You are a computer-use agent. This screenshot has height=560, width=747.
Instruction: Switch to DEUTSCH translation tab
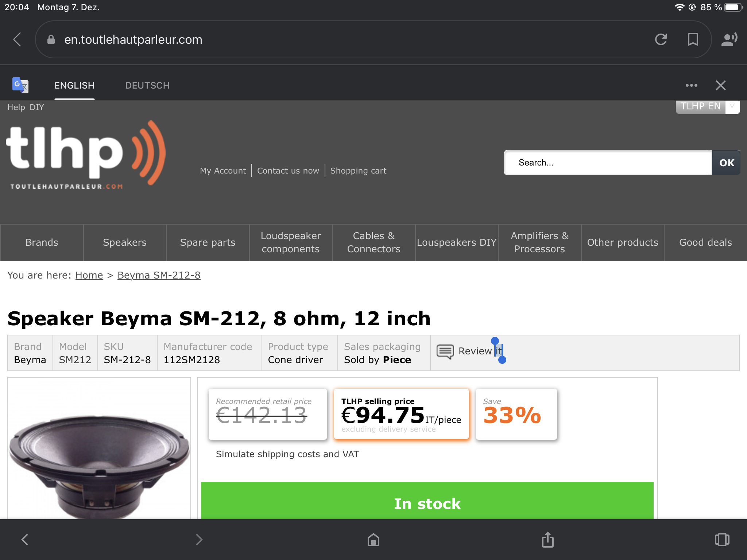[x=147, y=85]
